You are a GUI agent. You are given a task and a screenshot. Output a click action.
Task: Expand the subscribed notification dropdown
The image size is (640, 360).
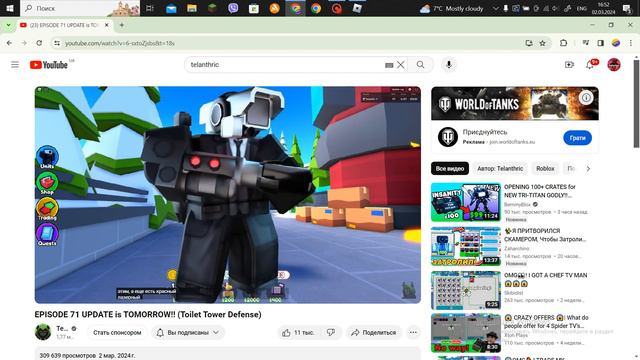[216, 333]
